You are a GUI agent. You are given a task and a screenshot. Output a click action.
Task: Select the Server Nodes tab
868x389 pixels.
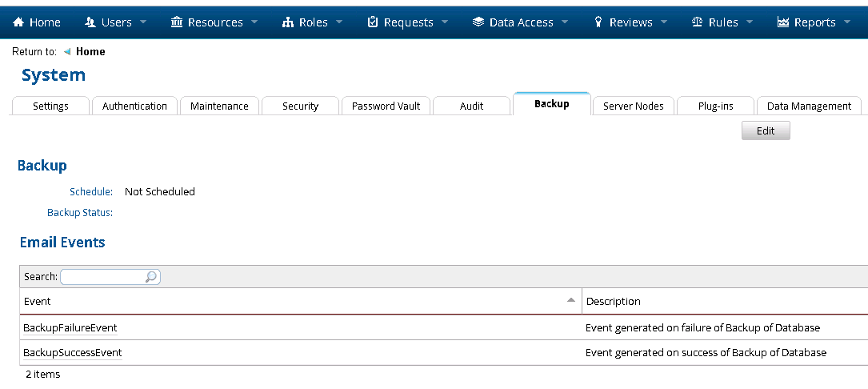point(633,106)
